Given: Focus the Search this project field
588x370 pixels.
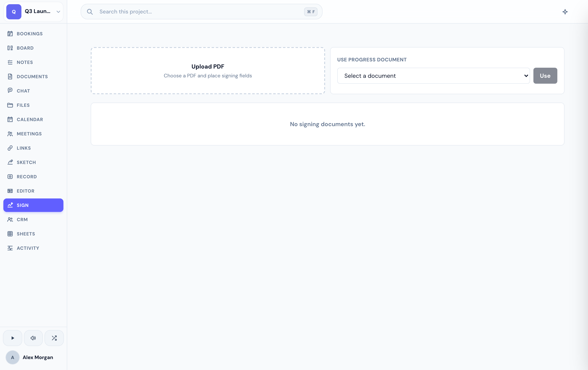Looking at the screenshot, I should pos(201,12).
